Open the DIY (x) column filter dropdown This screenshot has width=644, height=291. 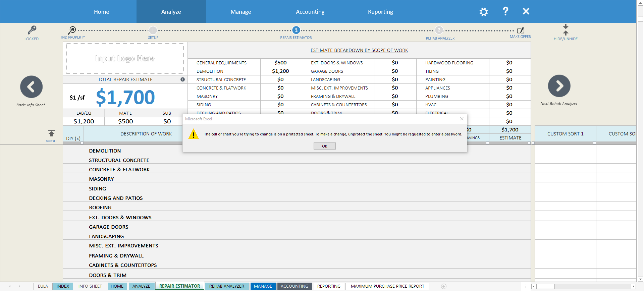point(82,143)
